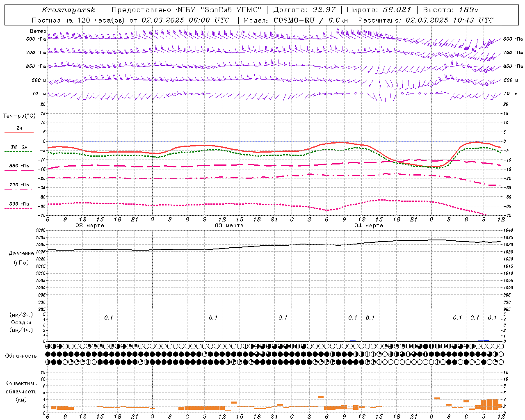525x420 pixels.
Task: Click the 'Рассчитано: 02.03.2025 10:43 UTC' text
Action: [426, 20]
